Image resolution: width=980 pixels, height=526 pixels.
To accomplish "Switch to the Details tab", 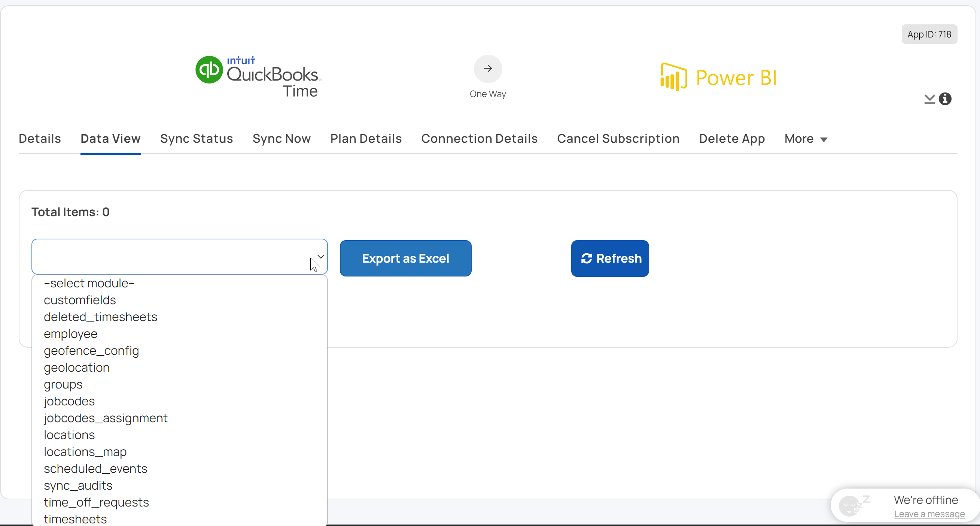I will 40,139.
